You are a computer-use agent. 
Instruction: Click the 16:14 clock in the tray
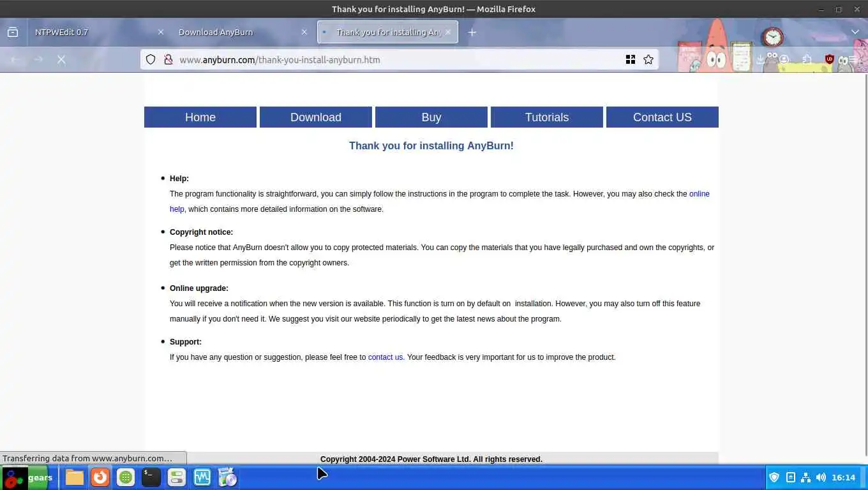click(x=843, y=477)
